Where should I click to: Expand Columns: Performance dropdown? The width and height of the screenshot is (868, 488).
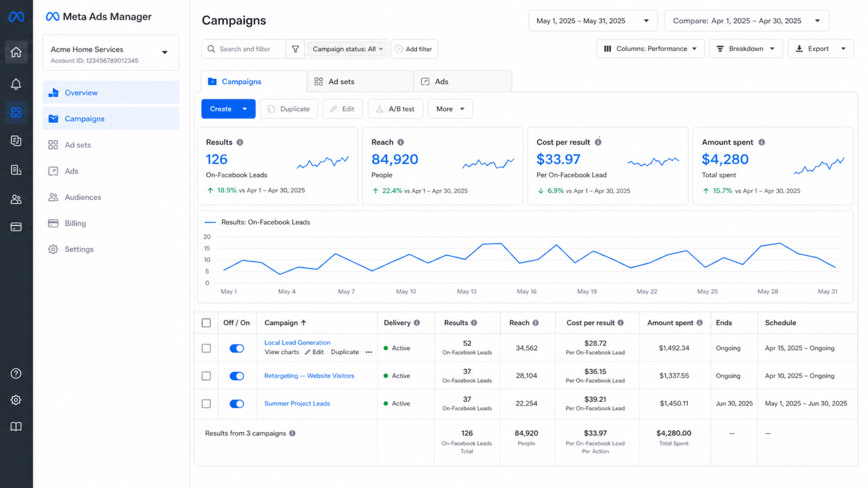tap(650, 49)
